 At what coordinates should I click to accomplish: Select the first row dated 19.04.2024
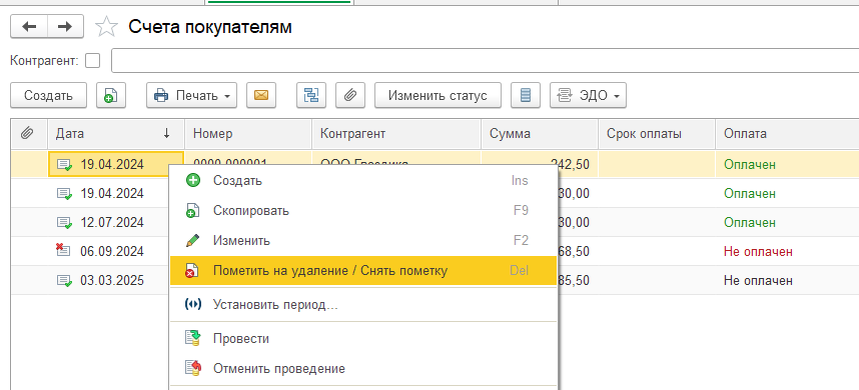tap(435, 164)
